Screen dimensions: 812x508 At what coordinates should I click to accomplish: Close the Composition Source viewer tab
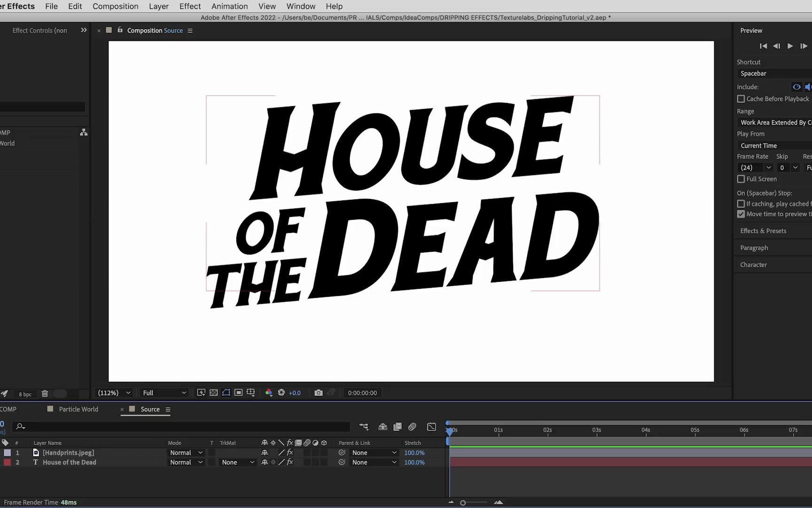99,31
